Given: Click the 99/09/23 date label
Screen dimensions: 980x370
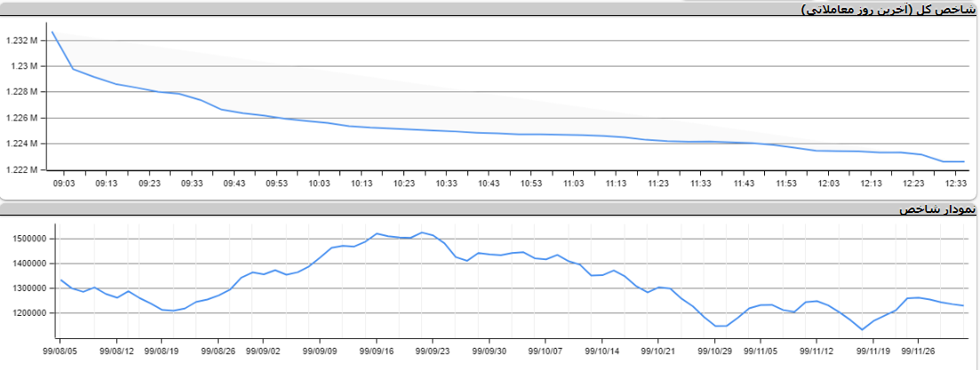Looking at the screenshot, I should point(433,351).
